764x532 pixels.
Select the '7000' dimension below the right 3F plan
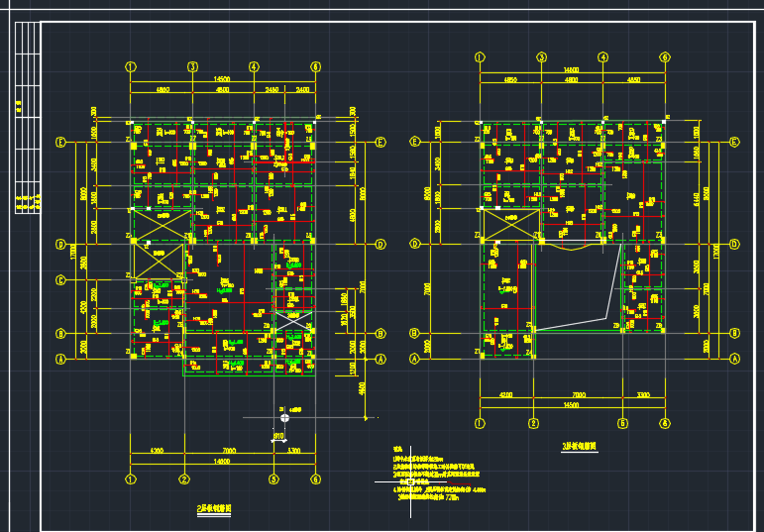[x=579, y=394]
